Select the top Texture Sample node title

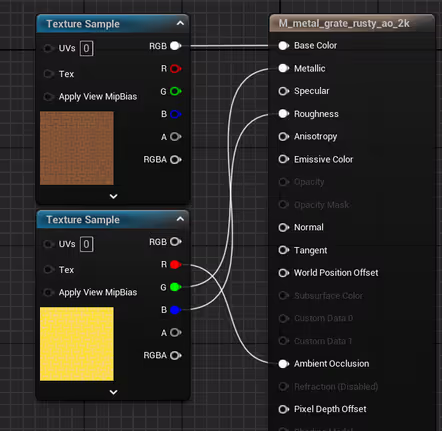tap(83, 24)
